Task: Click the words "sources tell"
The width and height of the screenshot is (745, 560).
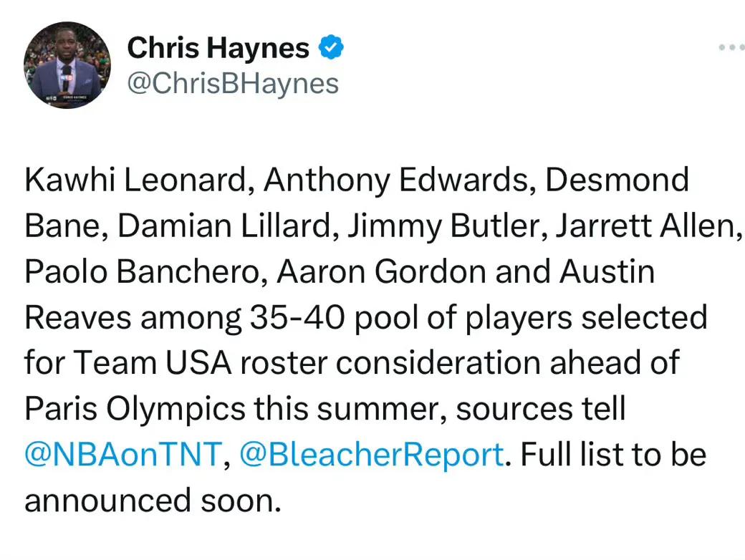Action: (x=541, y=408)
